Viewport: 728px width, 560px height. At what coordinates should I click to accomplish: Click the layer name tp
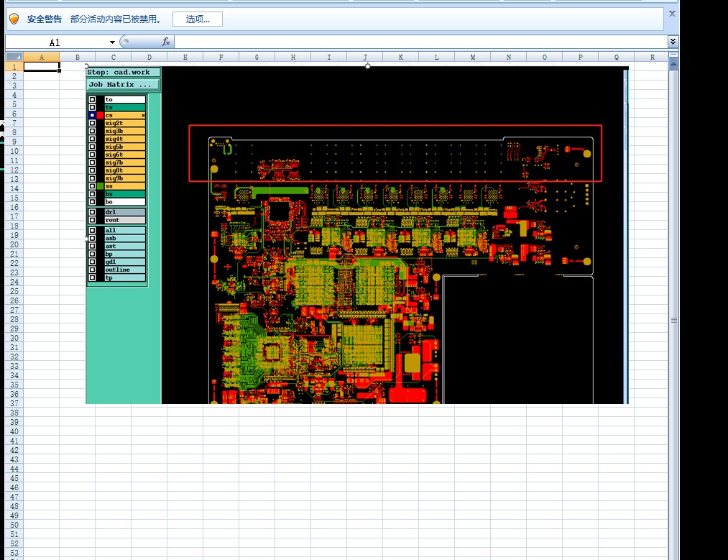click(x=125, y=277)
